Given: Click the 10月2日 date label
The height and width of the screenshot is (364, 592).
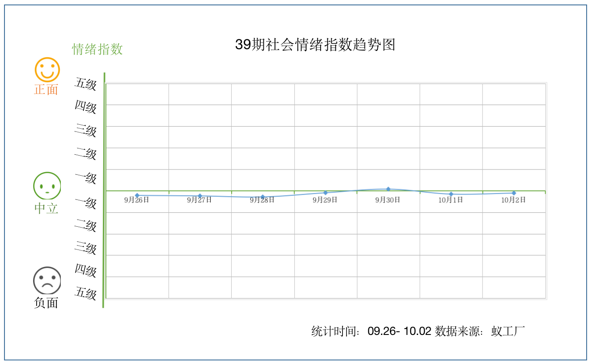Looking at the screenshot, I should click(x=513, y=200).
